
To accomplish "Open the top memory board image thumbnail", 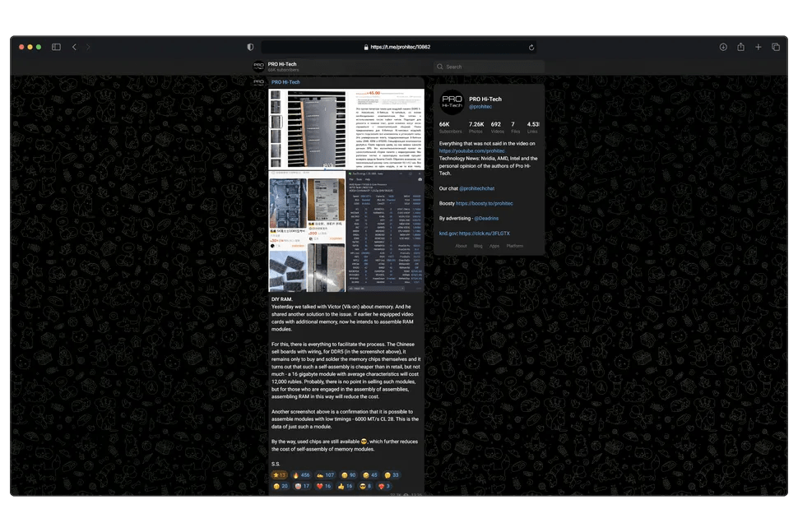I will (x=309, y=129).
